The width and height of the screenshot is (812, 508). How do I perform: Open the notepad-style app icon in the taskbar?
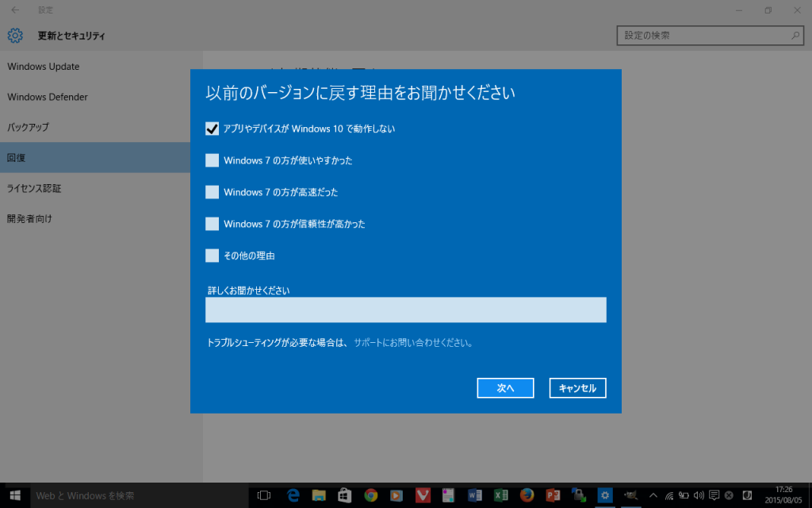click(449, 495)
